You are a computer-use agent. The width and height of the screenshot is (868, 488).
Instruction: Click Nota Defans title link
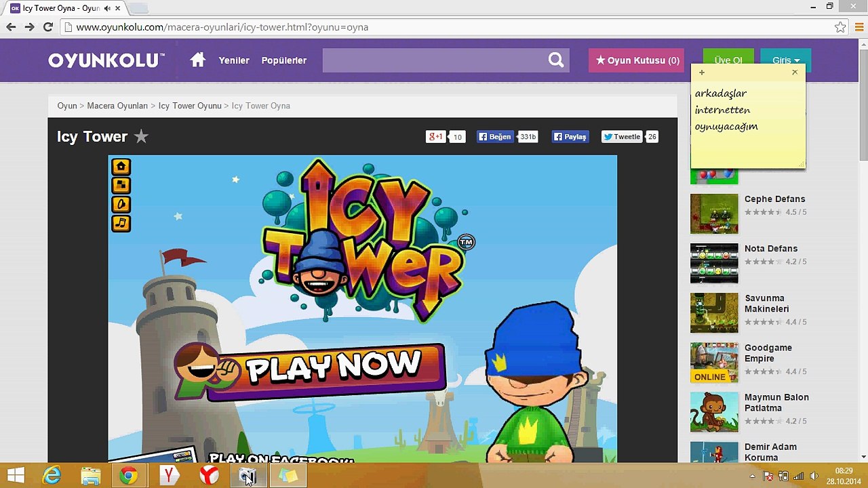(771, 249)
